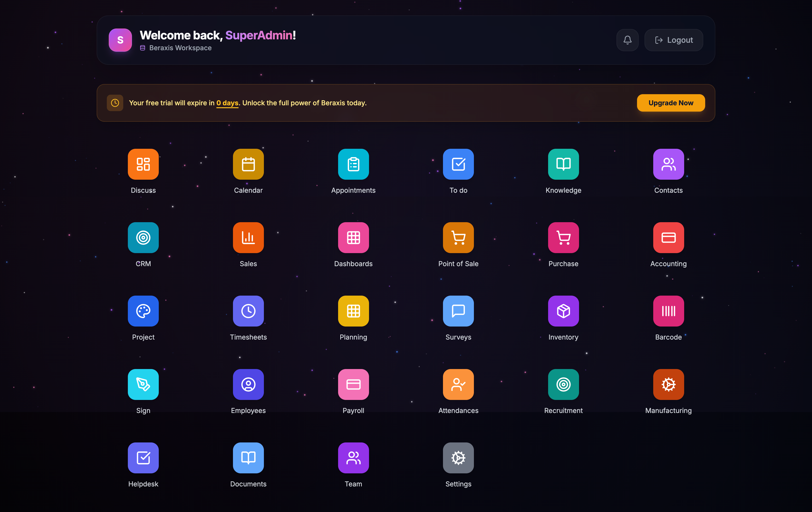Launch the Team app icon
This screenshot has height=512, width=812.
tap(353, 458)
